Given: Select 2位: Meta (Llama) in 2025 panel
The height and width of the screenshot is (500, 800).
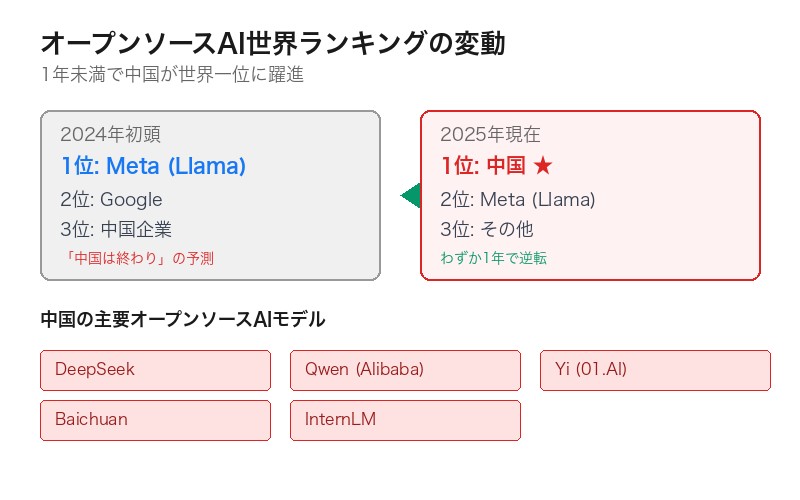Looking at the screenshot, I should [517, 199].
